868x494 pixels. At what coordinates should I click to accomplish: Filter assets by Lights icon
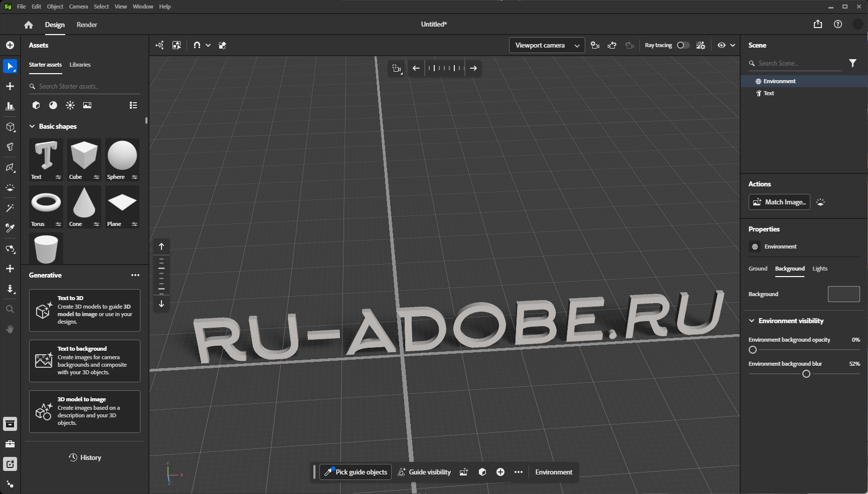click(x=70, y=105)
